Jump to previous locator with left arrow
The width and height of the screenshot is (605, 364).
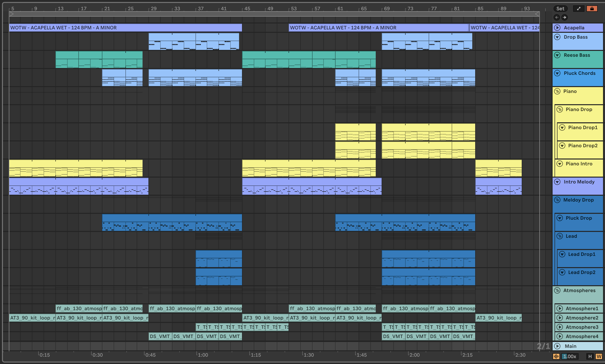(557, 17)
